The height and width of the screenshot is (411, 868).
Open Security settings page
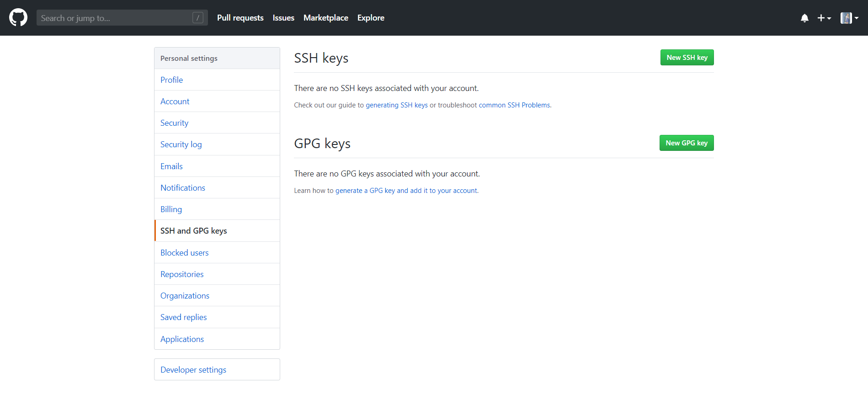(217, 123)
